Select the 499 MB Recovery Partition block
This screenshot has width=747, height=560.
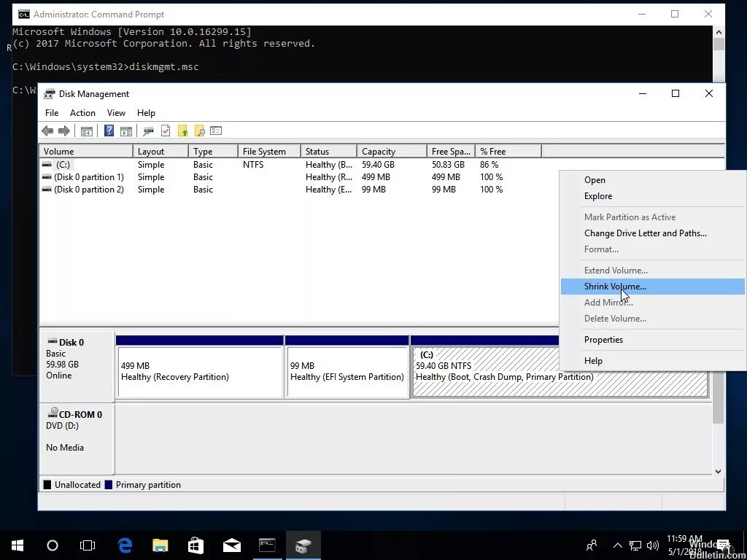click(x=200, y=367)
